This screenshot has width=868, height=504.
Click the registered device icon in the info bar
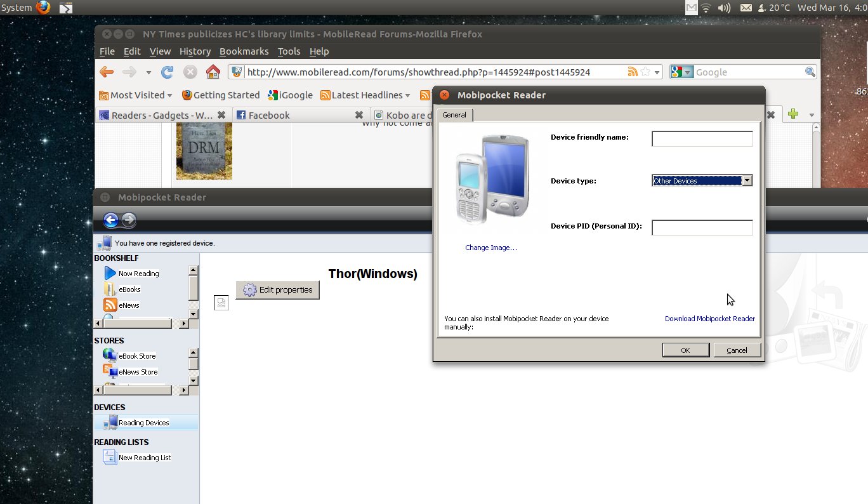pyautogui.click(x=104, y=242)
